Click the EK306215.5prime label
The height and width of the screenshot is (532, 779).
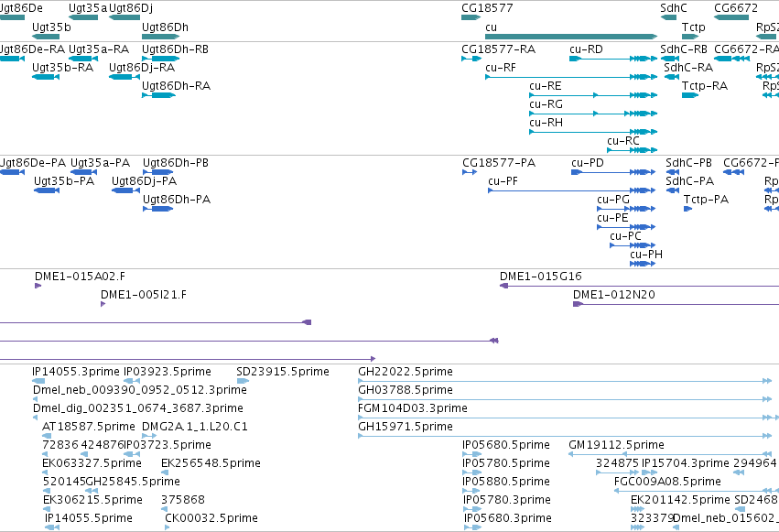tap(92, 500)
